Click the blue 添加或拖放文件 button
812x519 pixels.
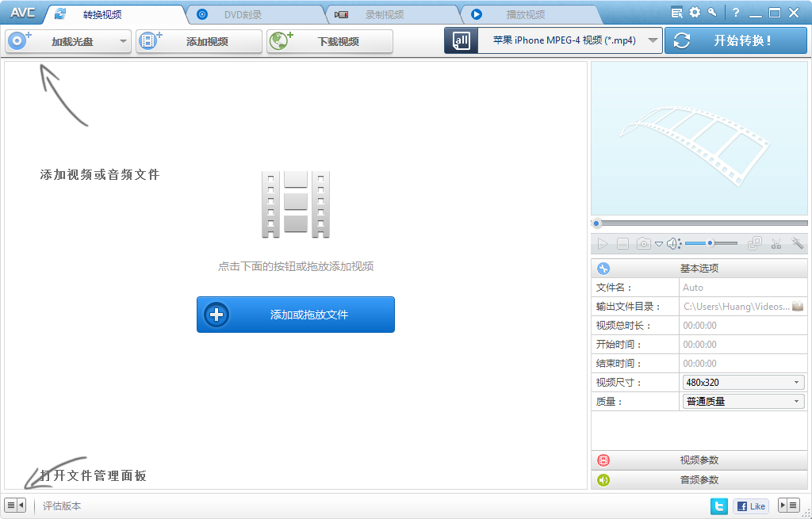click(296, 315)
